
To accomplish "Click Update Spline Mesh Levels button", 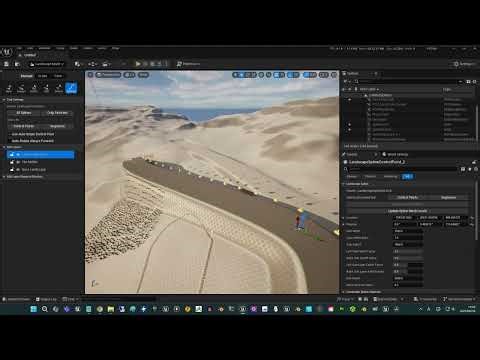I will click(x=407, y=211).
